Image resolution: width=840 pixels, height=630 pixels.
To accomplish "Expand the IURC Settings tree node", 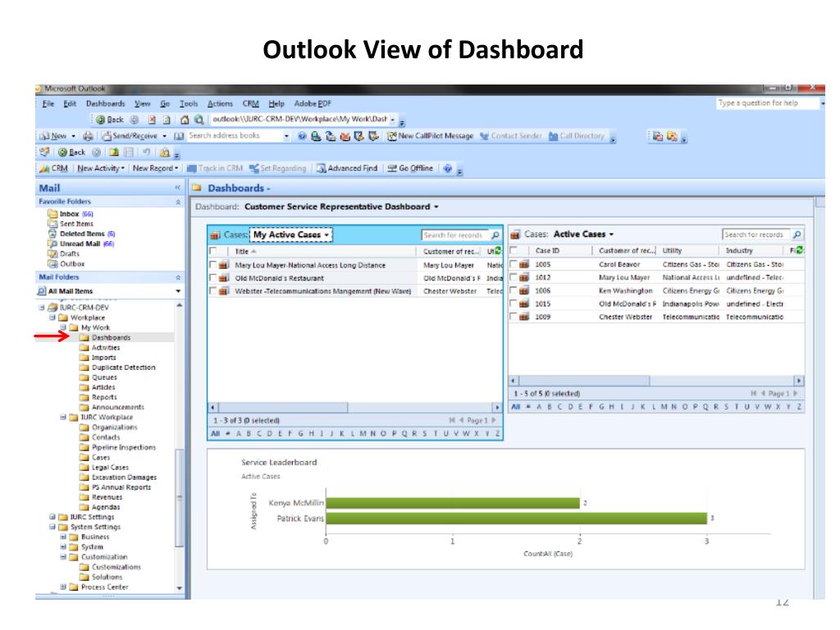I will tap(52, 517).
